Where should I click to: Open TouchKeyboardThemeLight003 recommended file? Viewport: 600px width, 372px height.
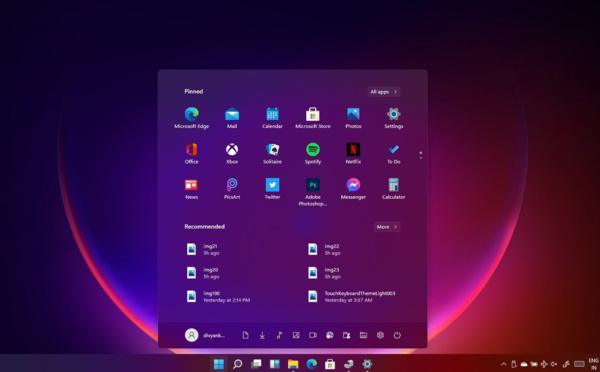point(352,297)
